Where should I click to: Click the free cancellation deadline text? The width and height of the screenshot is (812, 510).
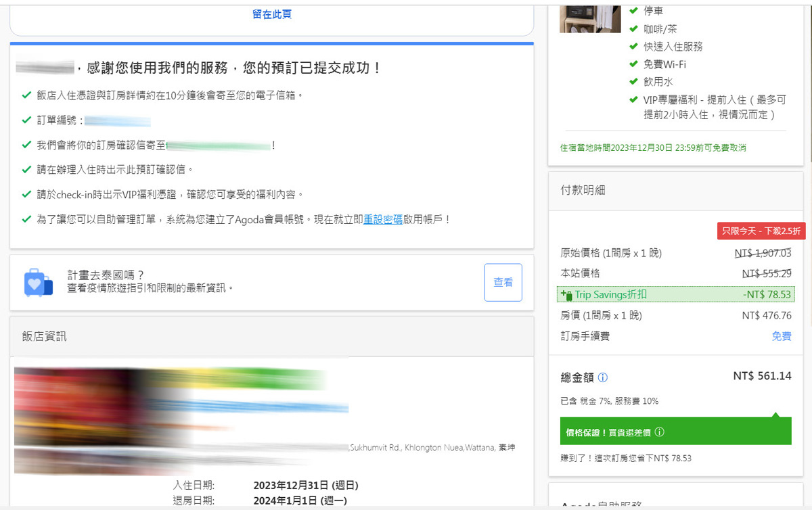pyautogui.click(x=653, y=147)
